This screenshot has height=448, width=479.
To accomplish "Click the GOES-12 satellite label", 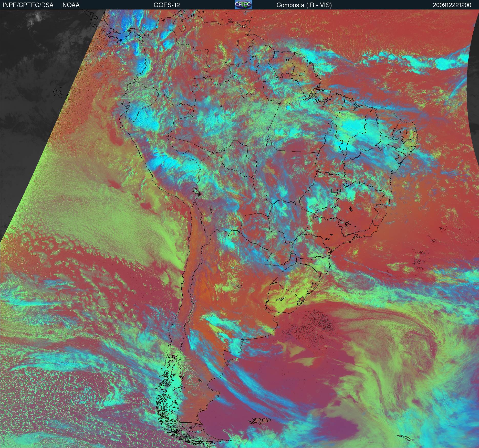I will [167, 5].
